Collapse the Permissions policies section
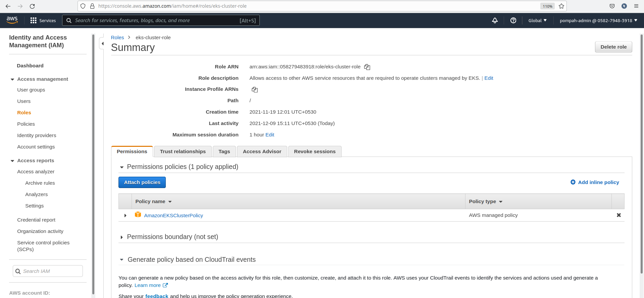 122,167
